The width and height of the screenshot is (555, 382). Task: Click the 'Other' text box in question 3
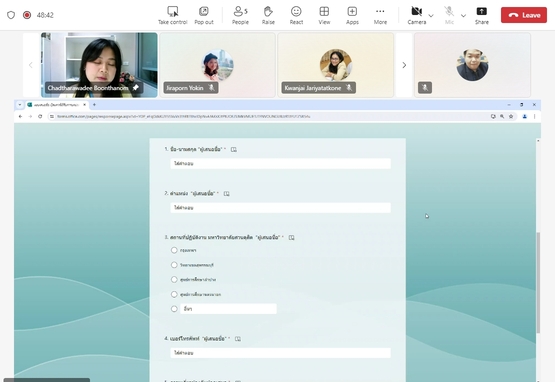pyautogui.click(x=228, y=309)
